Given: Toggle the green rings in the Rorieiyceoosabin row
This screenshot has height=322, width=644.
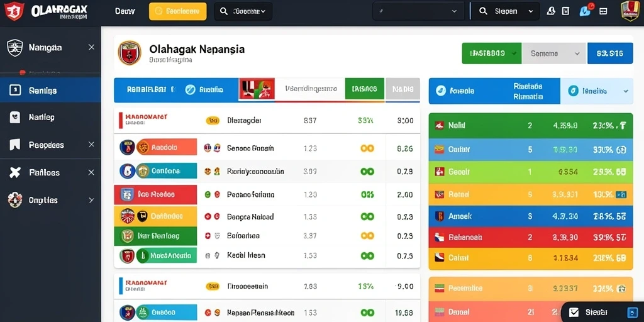Looking at the screenshot, I should pos(367,171).
